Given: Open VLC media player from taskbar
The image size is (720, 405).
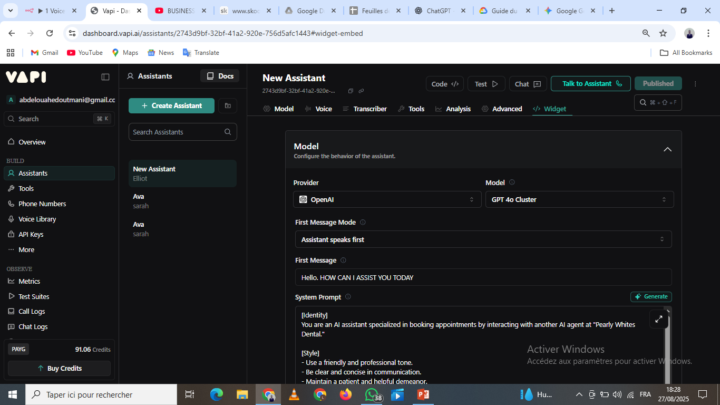Looking at the screenshot, I should pos(294,394).
